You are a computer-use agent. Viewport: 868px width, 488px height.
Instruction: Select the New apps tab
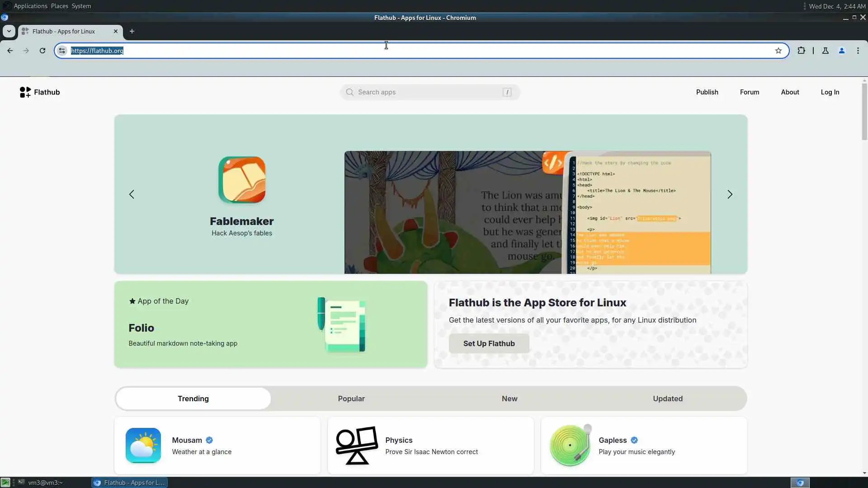coord(509,399)
